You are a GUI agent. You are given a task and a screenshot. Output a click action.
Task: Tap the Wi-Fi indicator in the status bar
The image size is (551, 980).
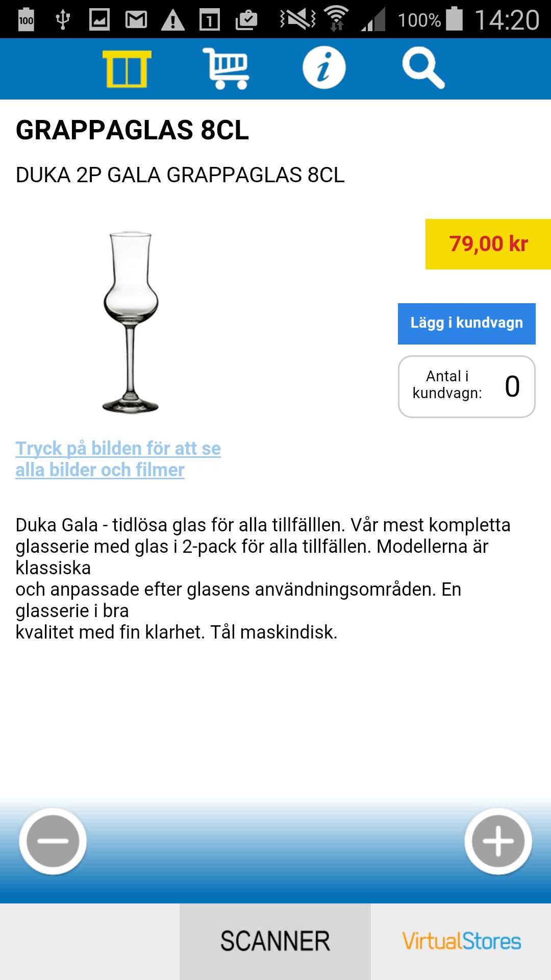coord(337,17)
